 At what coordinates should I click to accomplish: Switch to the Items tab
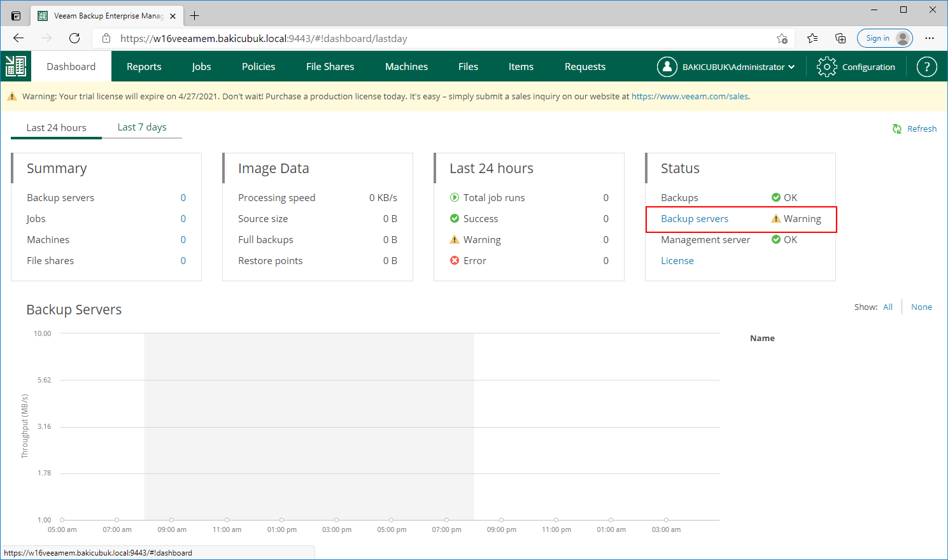tap(521, 66)
